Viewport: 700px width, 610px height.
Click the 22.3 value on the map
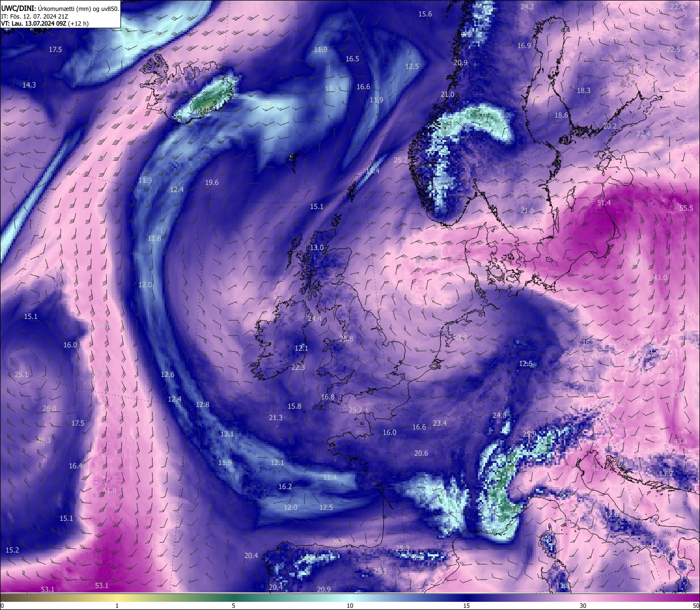298,367
